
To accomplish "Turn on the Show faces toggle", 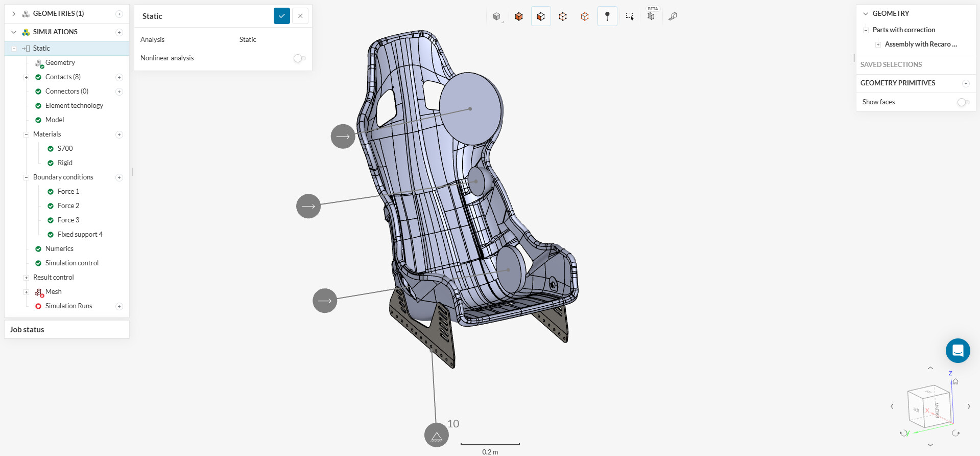I will 963,102.
